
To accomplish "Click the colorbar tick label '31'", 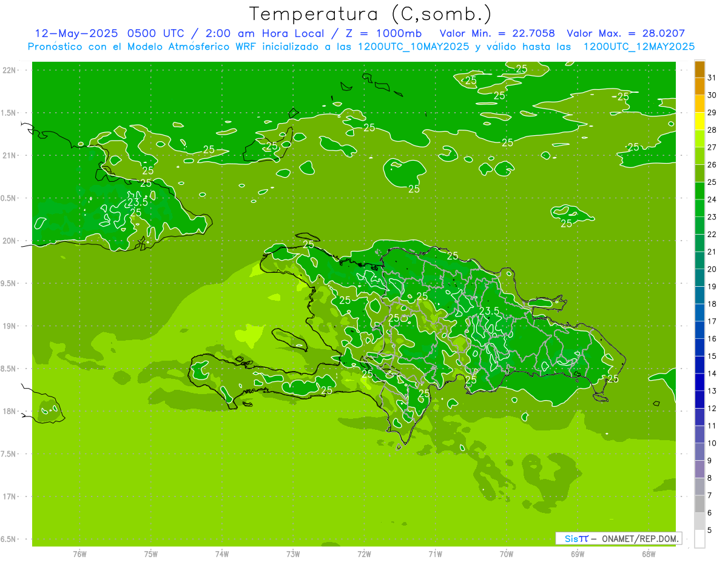I will coord(712,78).
